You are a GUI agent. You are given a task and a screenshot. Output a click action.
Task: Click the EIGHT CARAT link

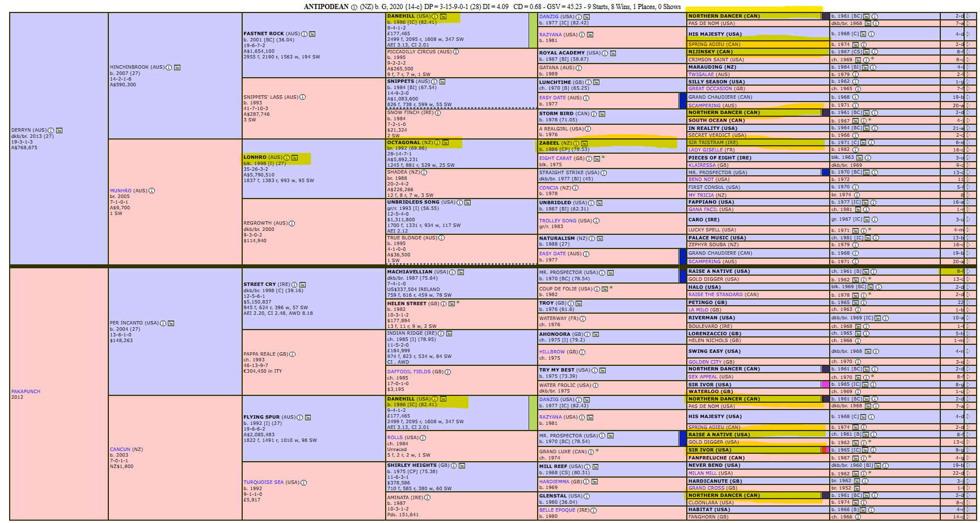coord(556,159)
